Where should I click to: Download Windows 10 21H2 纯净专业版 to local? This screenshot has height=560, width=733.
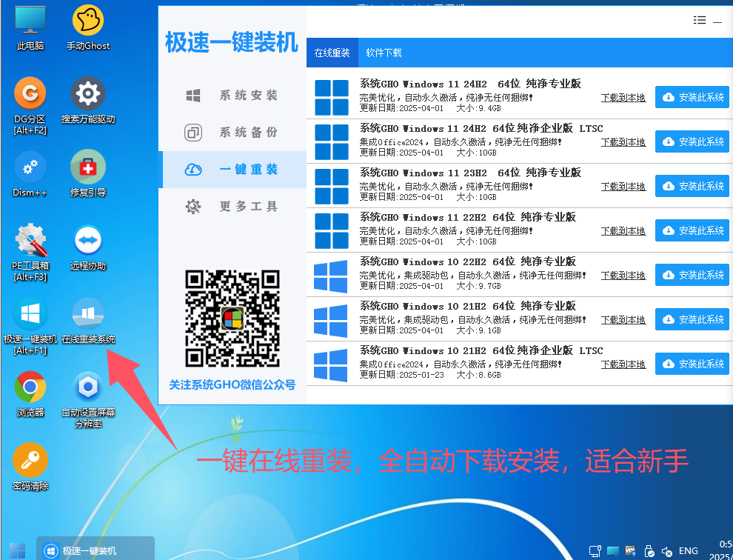pyautogui.click(x=623, y=319)
